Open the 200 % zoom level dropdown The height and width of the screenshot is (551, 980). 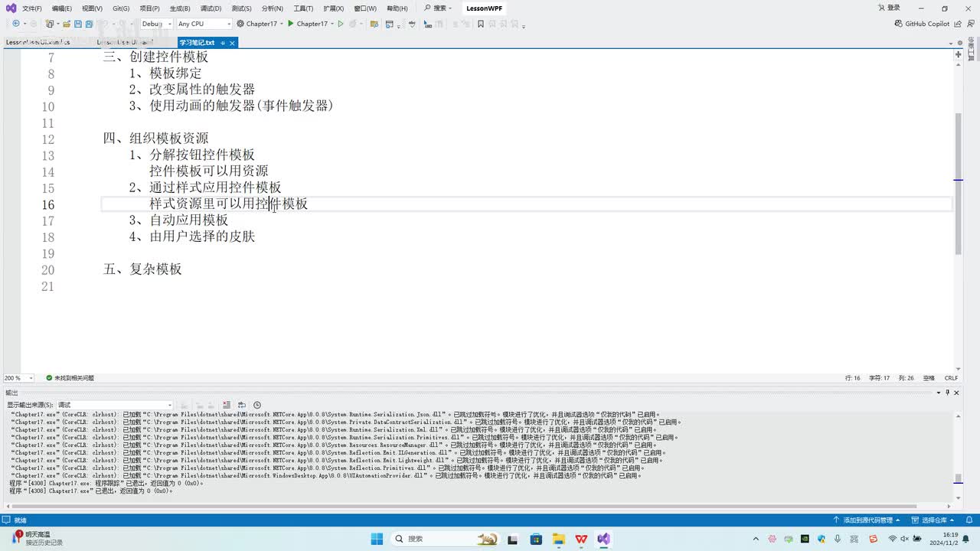coord(19,378)
